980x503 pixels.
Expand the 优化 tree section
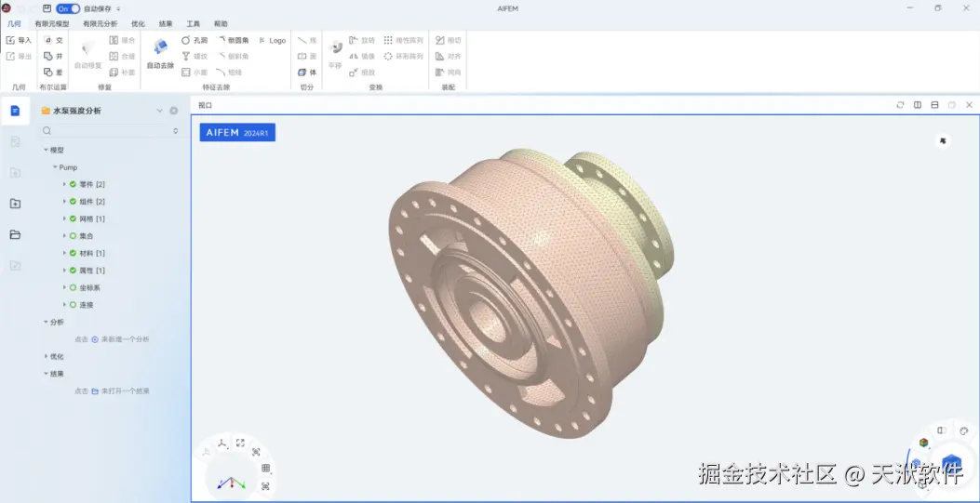(46, 356)
